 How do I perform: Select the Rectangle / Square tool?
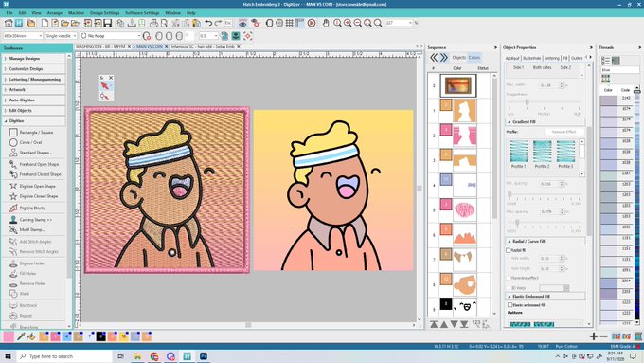click(35, 133)
